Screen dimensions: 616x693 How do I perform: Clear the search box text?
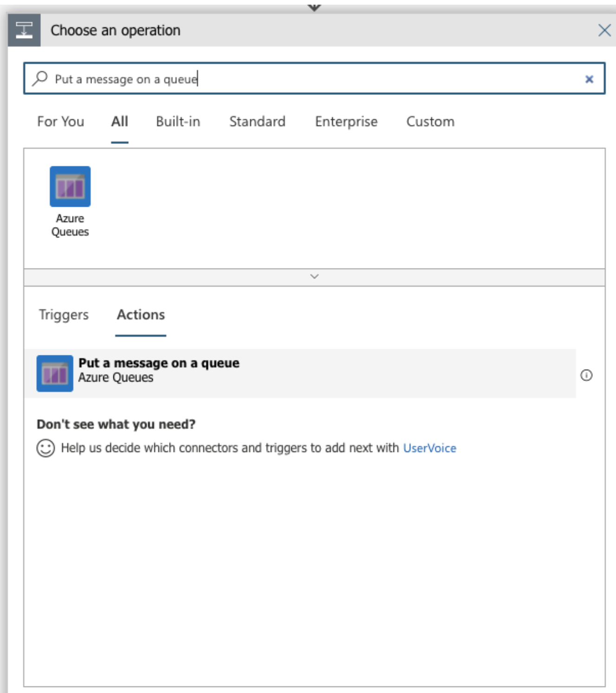(x=589, y=79)
